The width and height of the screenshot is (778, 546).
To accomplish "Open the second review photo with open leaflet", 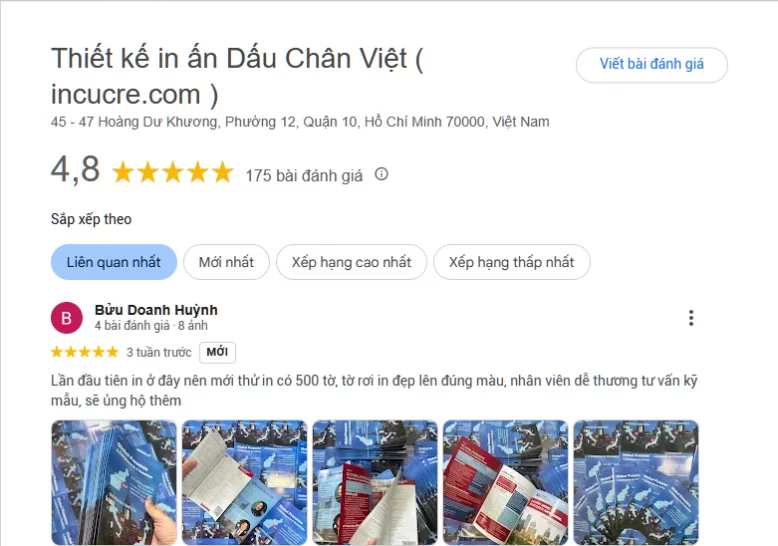I will tap(245, 482).
